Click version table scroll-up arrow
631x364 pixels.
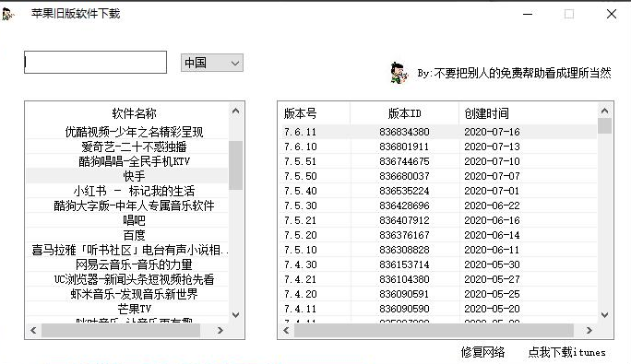pyautogui.click(x=604, y=111)
